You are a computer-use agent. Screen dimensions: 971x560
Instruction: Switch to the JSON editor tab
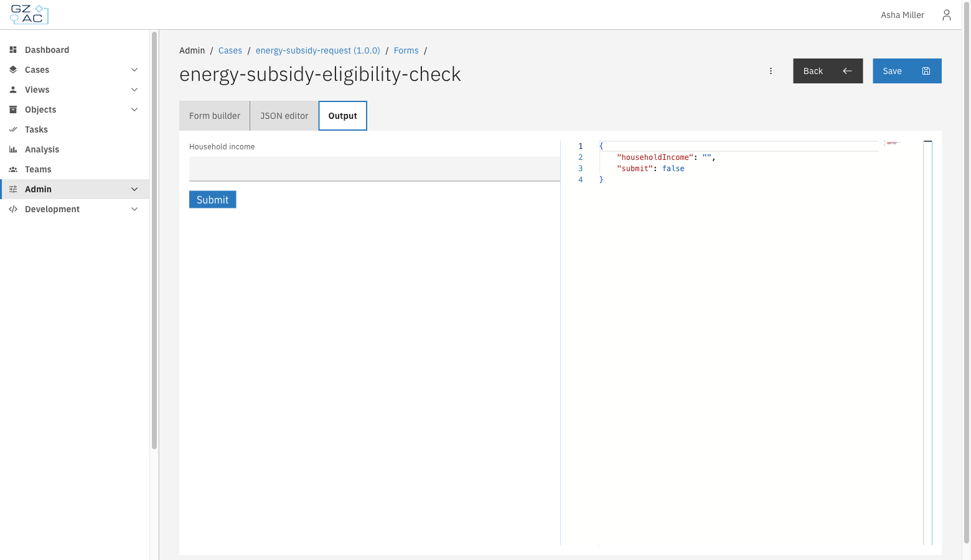[284, 116]
